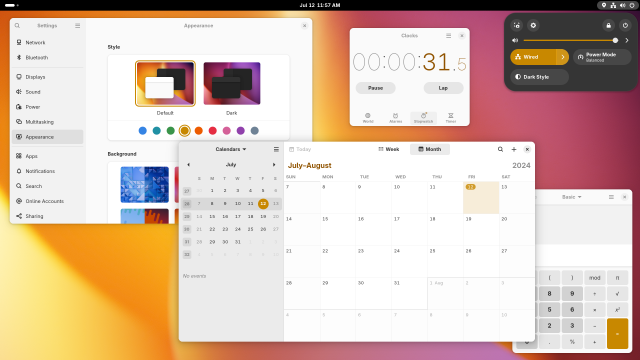
Task: Click the mod button in Calculator
Action: coord(594,278)
